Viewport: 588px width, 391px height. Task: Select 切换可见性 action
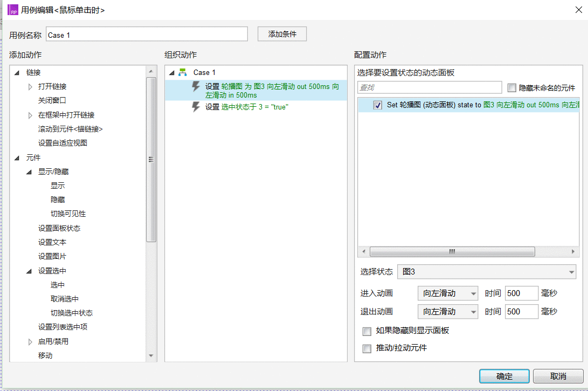[x=68, y=214]
